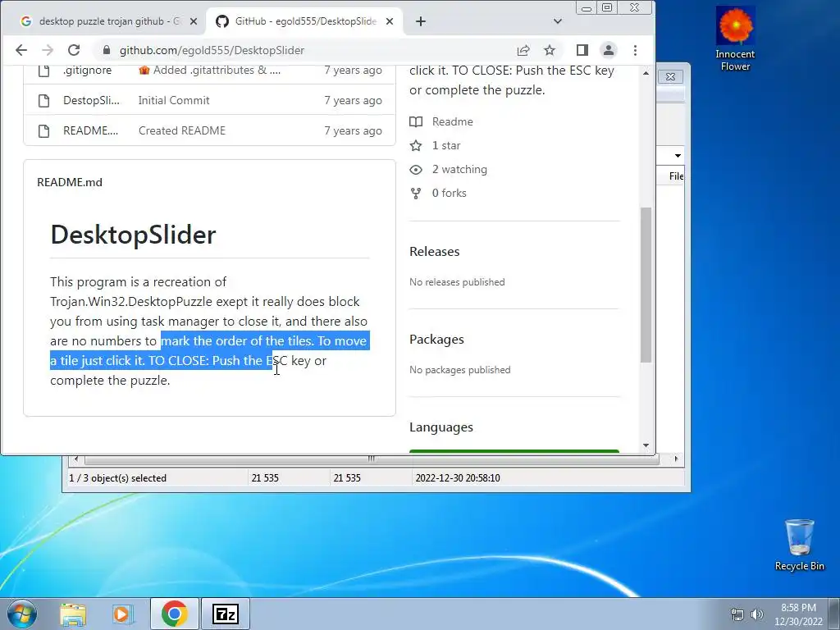Click the network tray icon

(x=737, y=614)
